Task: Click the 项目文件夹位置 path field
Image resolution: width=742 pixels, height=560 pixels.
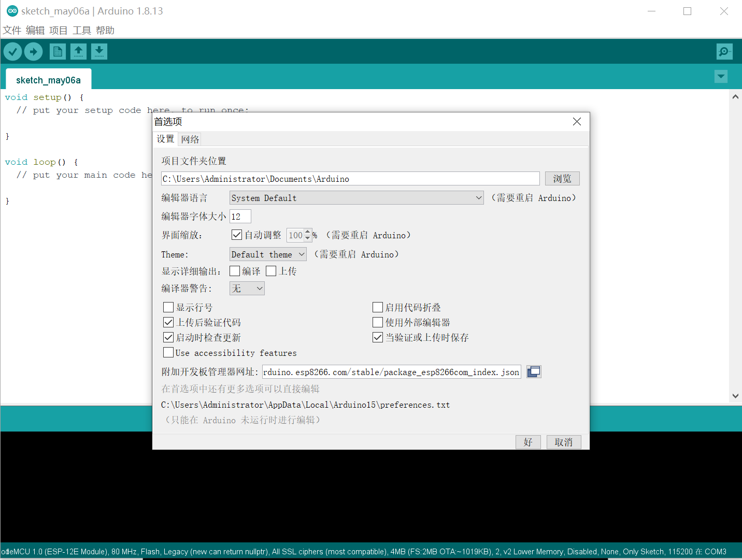Action: 350,179
